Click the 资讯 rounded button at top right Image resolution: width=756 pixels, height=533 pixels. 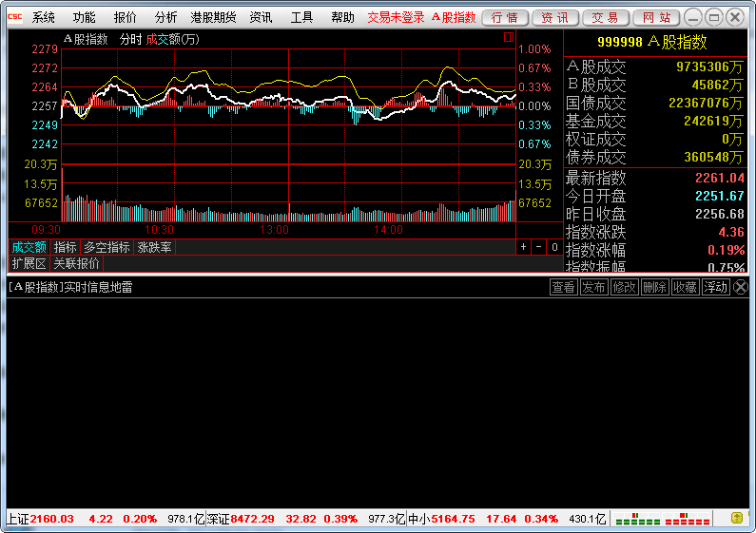click(x=555, y=18)
